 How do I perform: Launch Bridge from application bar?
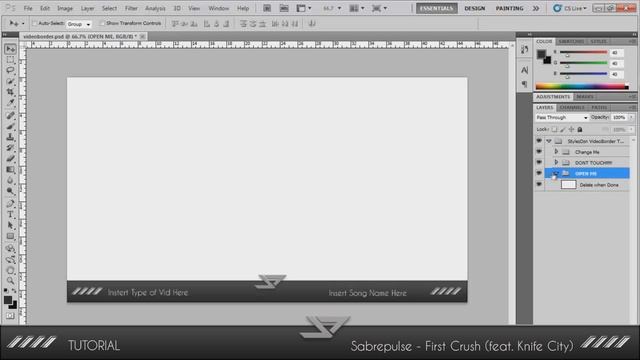click(267, 8)
